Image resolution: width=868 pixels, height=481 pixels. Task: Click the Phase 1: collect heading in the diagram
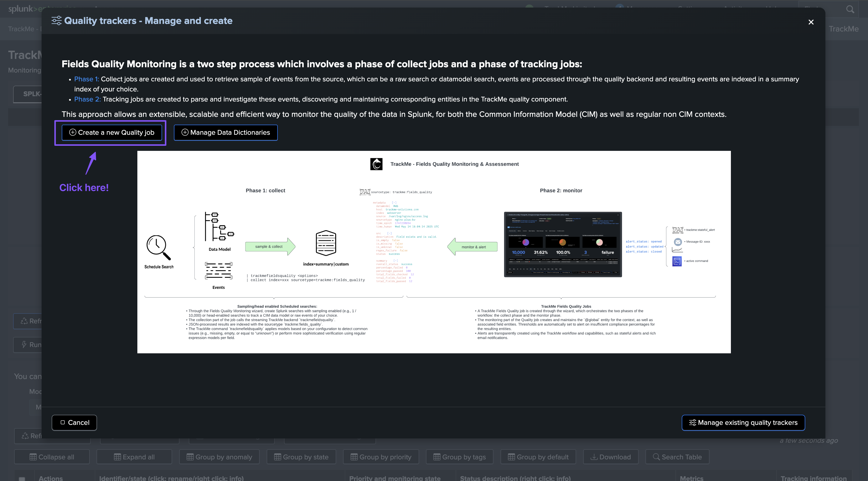pos(265,191)
